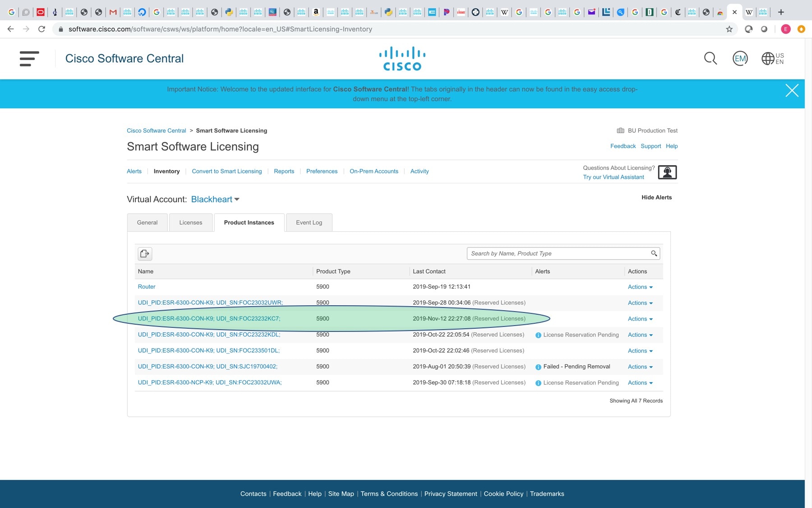Open Contacts footer link
The height and width of the screenshot is (508, 812).
254,494
